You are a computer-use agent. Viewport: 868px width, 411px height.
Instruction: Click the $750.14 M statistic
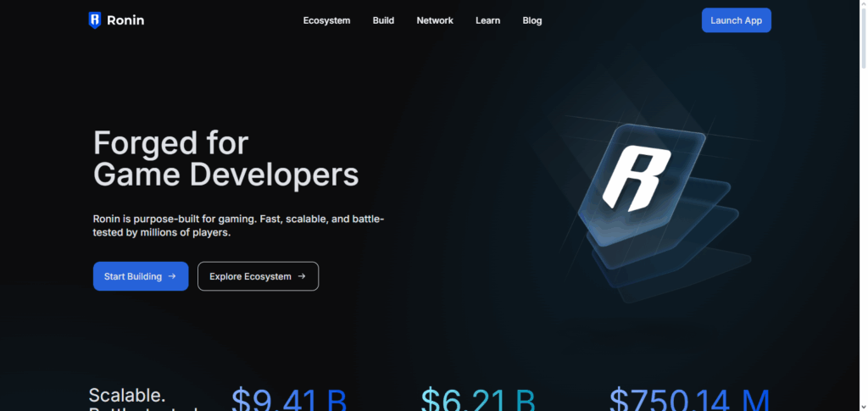[x=690, y=399]
